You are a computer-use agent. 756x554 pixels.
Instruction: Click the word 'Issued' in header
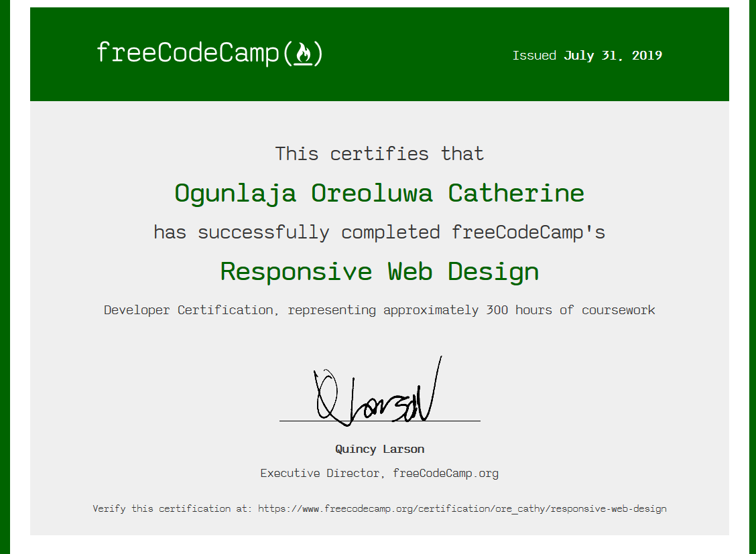click(534, 56)
